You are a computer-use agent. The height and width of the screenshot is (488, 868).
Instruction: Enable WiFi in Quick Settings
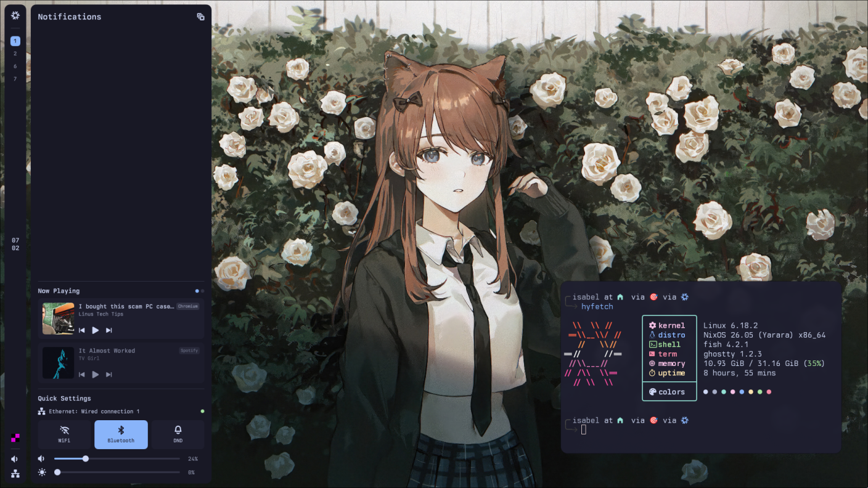pos(64,434)
